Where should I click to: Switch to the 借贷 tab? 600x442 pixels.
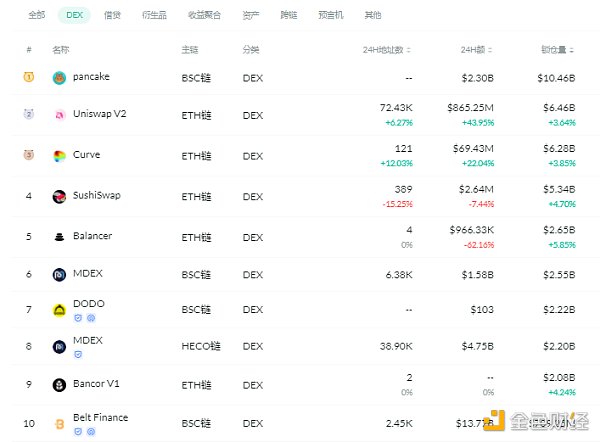point(112,15)
